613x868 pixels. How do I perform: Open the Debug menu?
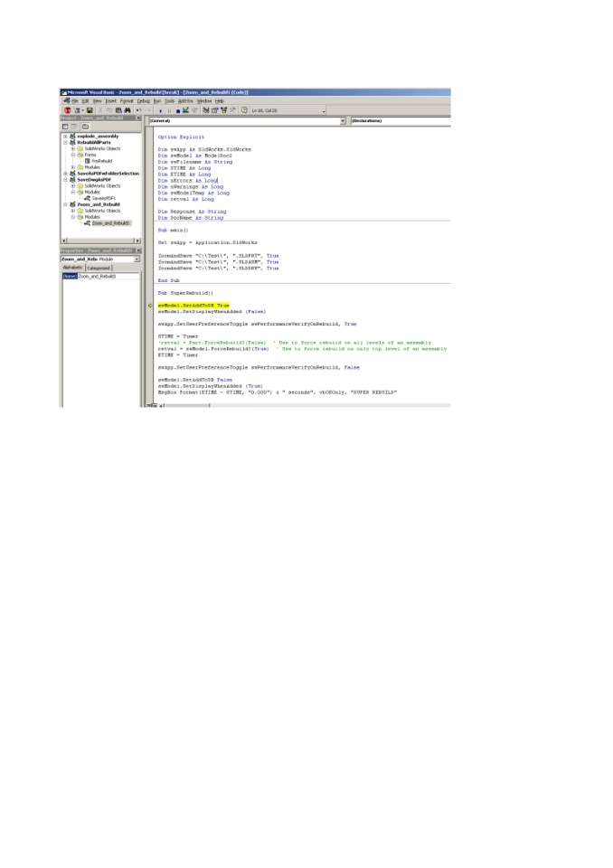pos(144,100)
